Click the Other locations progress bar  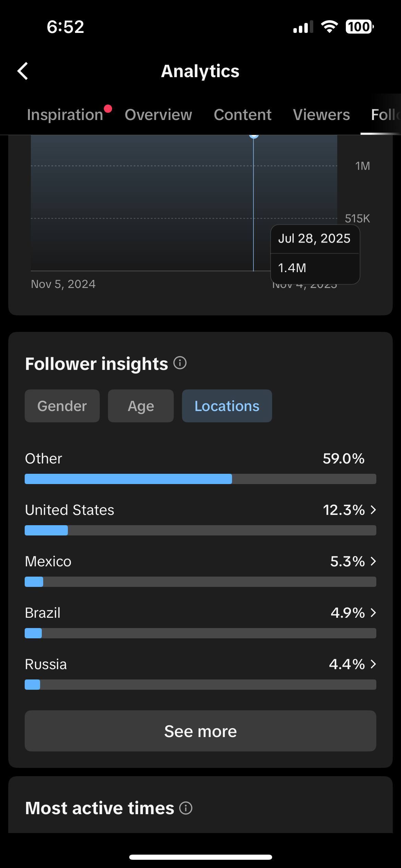[200, 479]
